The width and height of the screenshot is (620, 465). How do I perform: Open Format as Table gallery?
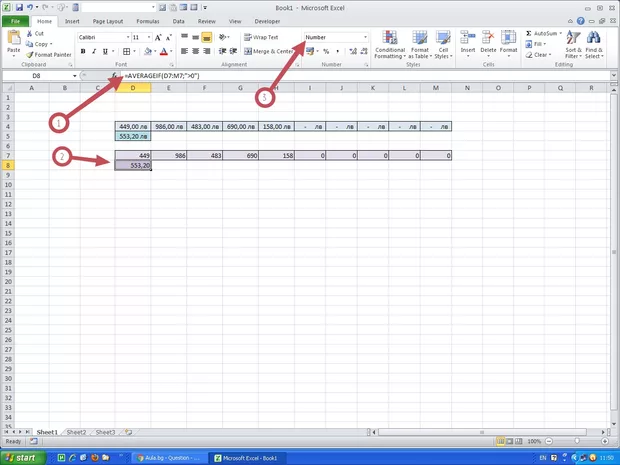click(x=420, y=45)
